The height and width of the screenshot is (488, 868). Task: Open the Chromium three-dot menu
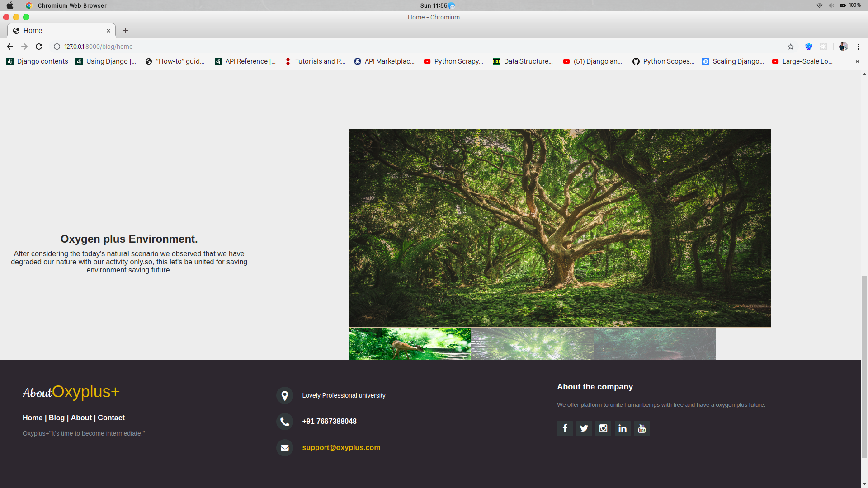(x=858, y=47)
